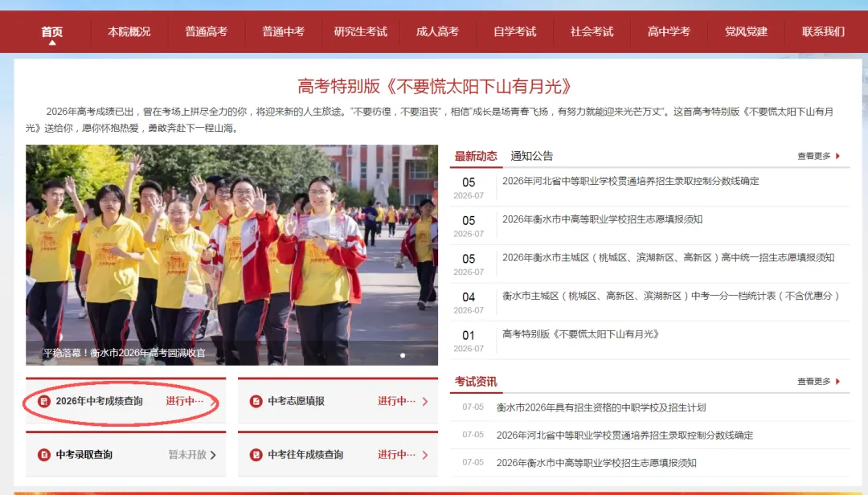Open news 2026年衡水市主城区高中统一招生志愿填报须知

tap(668, 257)
